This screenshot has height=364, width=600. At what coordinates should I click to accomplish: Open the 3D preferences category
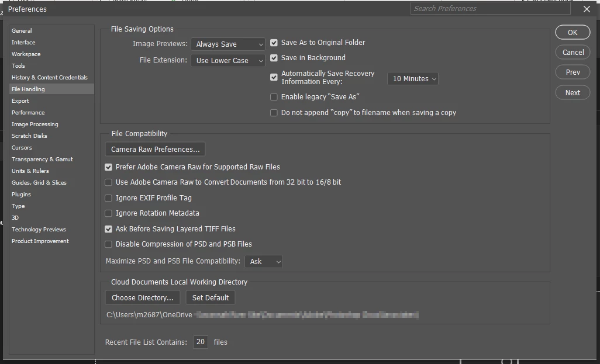click(51, 217)
